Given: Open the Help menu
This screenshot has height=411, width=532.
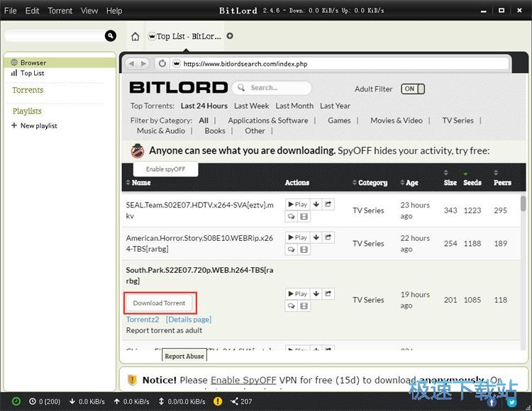Looking at the screenshot, I should click(x=114, y=11).
